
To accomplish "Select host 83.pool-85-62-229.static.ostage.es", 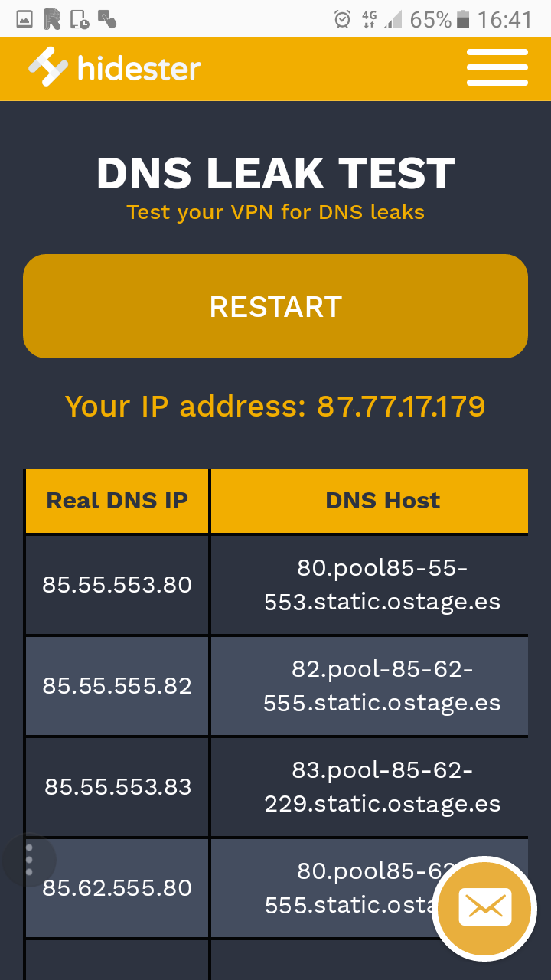I will coord(383,787).
